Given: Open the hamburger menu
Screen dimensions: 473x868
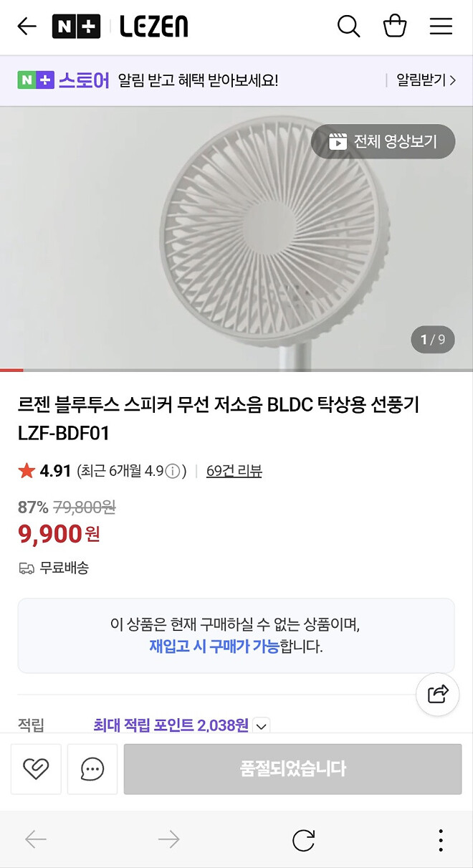Looking at the screenshot, I should click(x=441, y=26).
